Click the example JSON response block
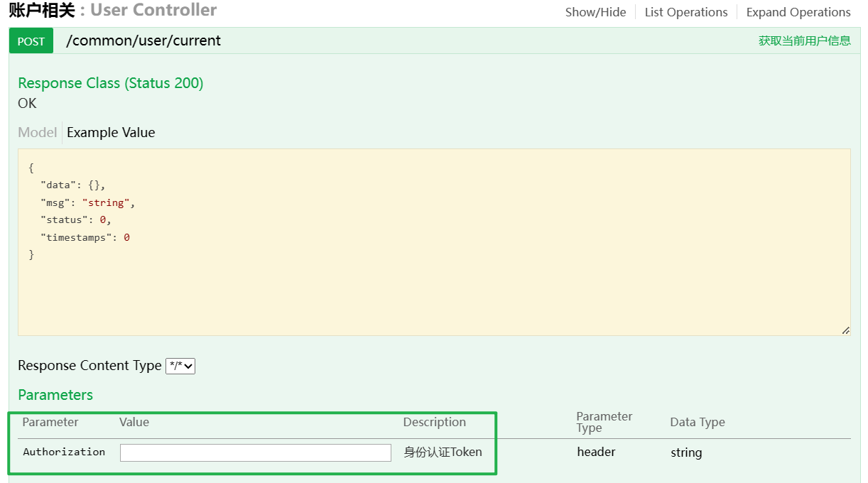The height and width of the screenshot is (483, 868). (x=433, y=241)
